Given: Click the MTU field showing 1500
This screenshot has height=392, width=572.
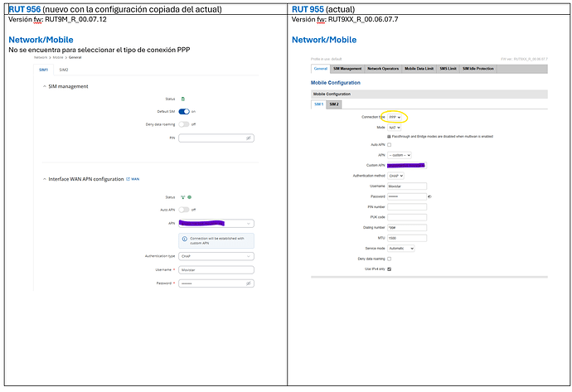Looking at the screenshot, I should pos(407,238).
